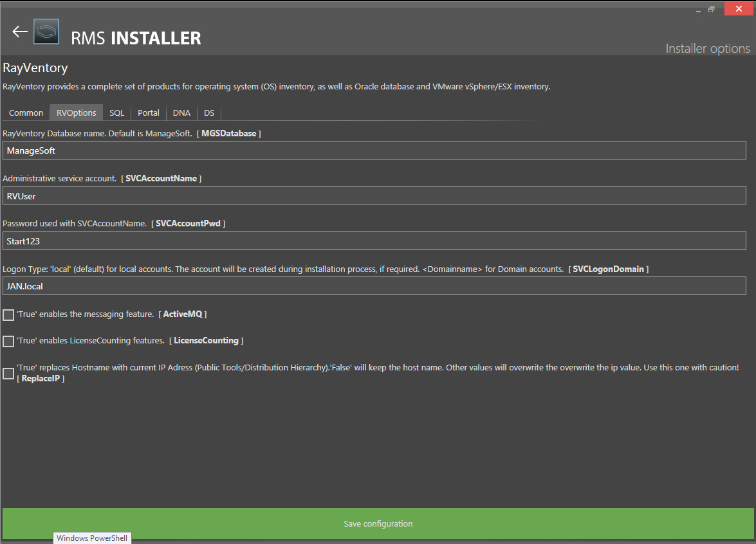Screen dimensions: 756x544
Task: Switch to the Common tab
Action: coord(26,113)
